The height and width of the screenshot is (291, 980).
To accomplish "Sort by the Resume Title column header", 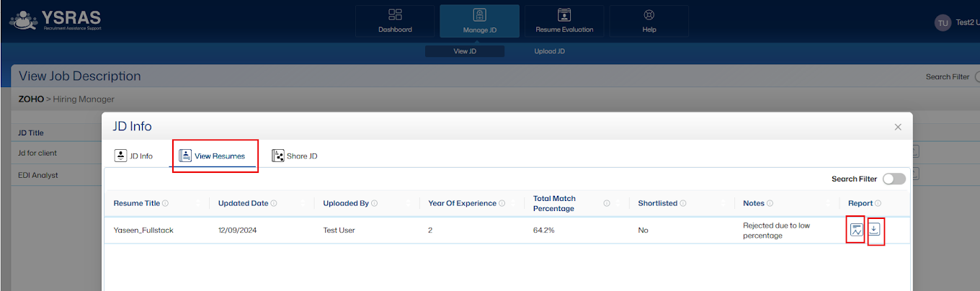I will click(x=137, y=203).
